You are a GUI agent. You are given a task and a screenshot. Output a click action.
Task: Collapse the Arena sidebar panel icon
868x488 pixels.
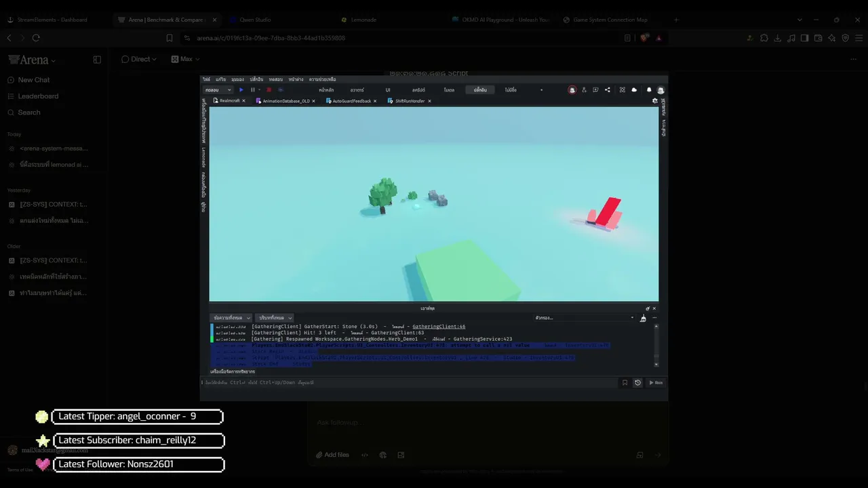[97, 60]
